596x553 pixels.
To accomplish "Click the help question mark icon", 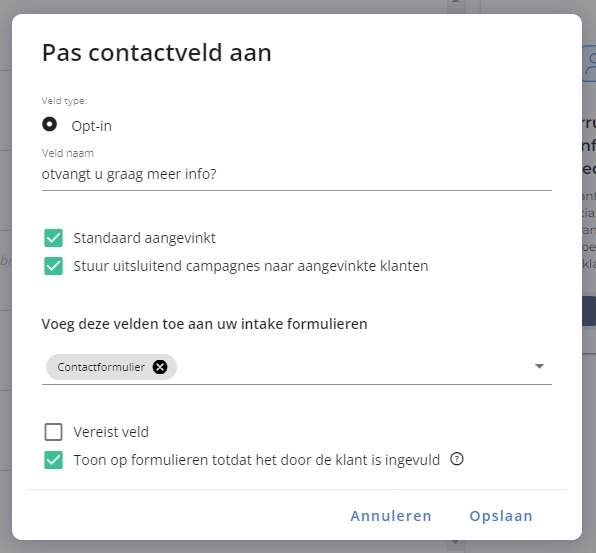I will tap(457, 459).
